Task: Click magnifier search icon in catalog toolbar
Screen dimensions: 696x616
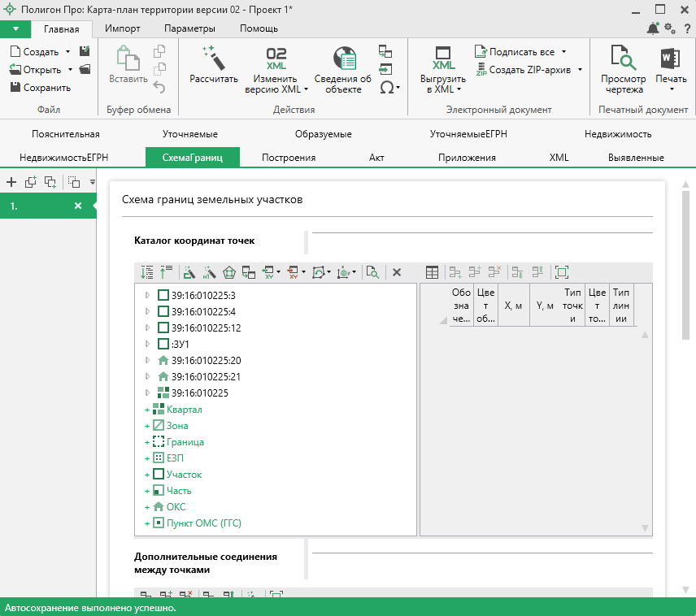Action: (x=372, y=272)
